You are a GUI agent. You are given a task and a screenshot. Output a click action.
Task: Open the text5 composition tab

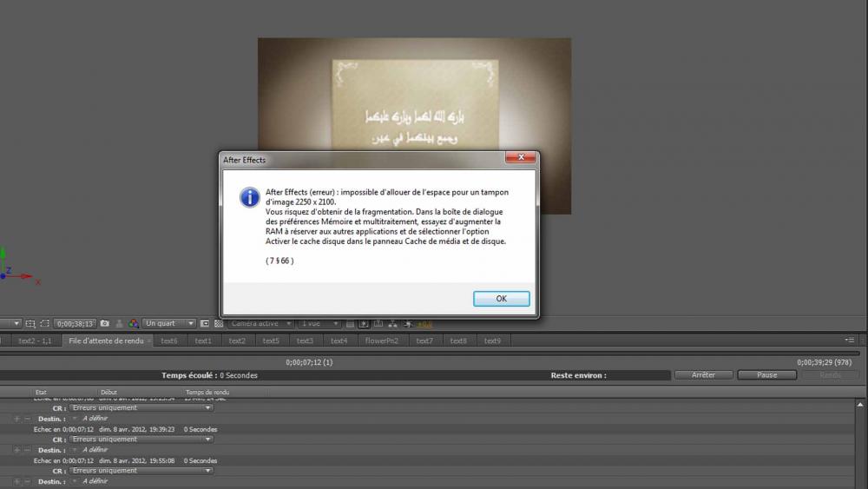(271, 340)
